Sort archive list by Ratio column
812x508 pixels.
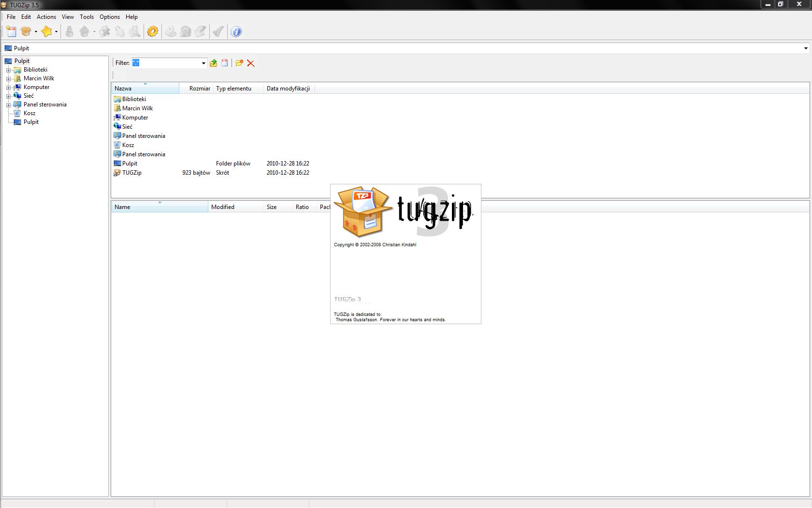pos(304,207)
